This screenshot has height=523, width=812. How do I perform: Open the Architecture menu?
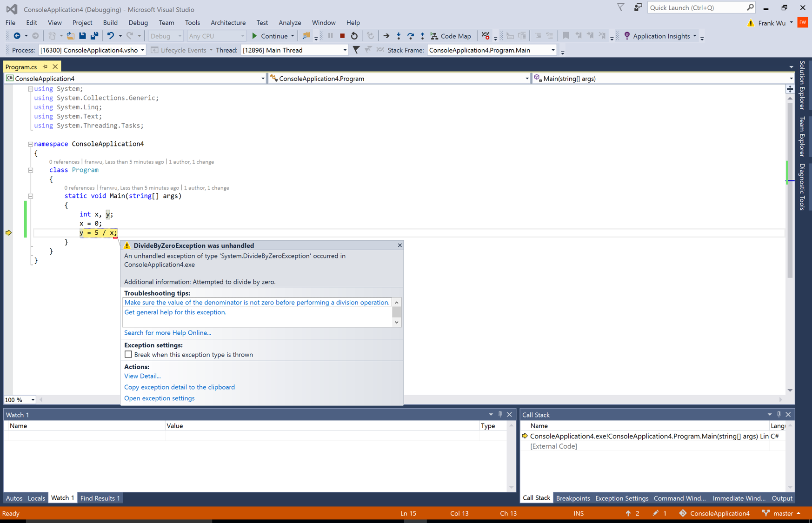(228, 22)
